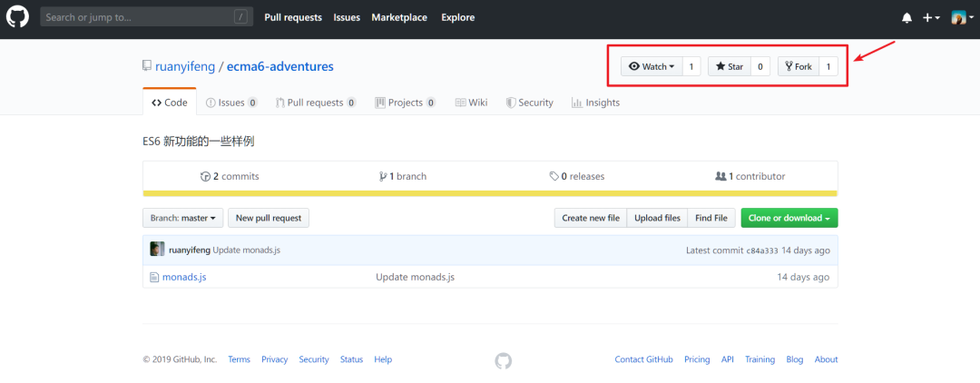Screen dimensions: 980x383
Task: View the 2 commits history
Action: click(230, 176)
